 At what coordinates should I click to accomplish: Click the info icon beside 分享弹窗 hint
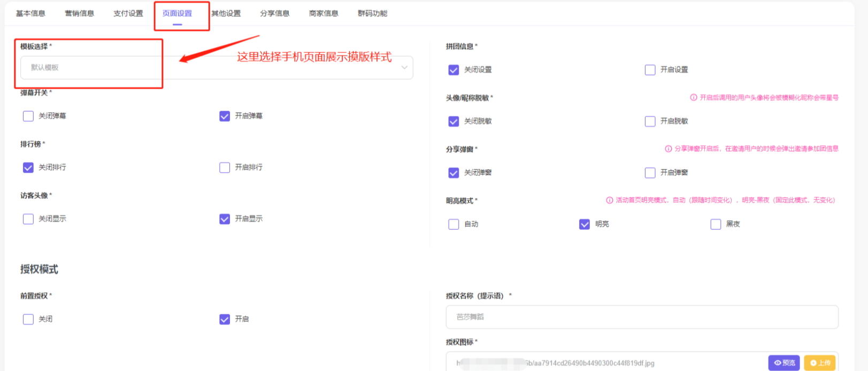click(669, 149)
